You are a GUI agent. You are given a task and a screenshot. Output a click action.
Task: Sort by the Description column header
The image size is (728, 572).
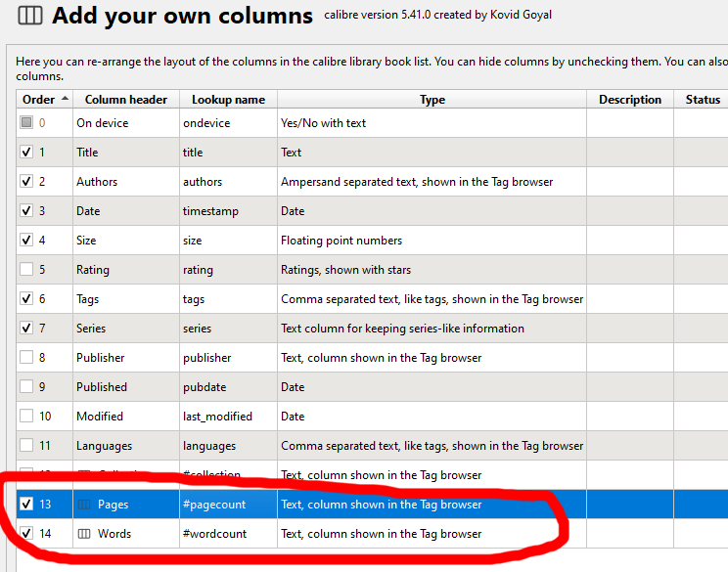pyautogui.click(x=630, y=100)
